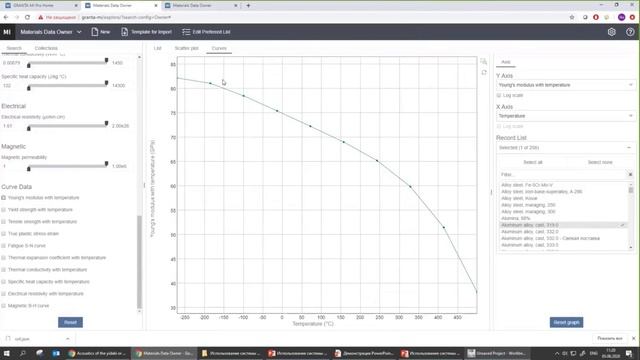Go back in the browser

pos(6,17)
